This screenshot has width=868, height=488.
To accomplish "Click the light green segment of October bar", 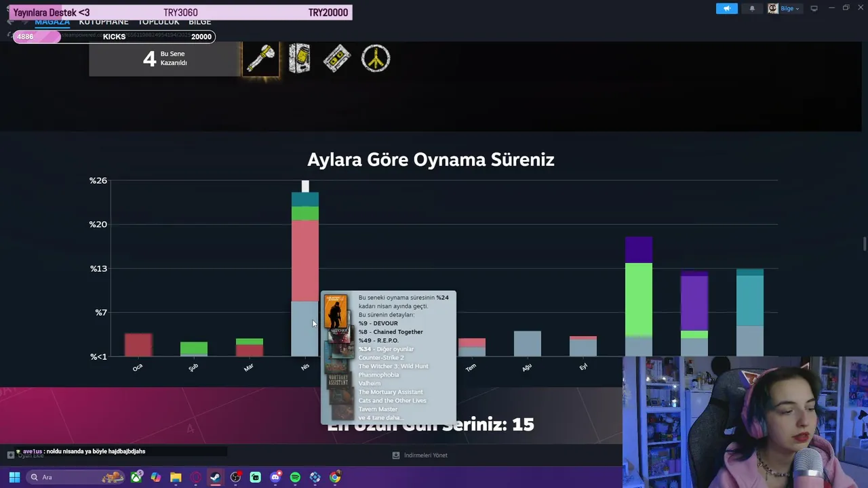I will pos(639,300).
